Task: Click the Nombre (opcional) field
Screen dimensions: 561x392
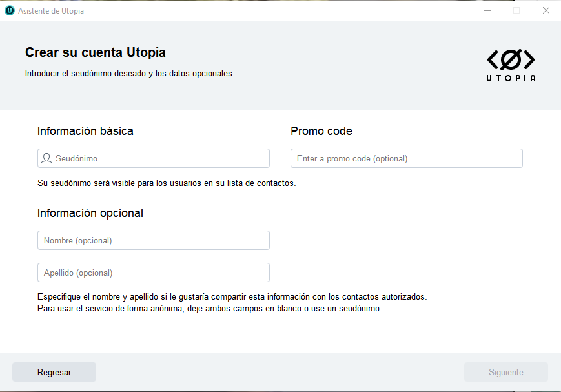Action: click(x=154, y=240)
